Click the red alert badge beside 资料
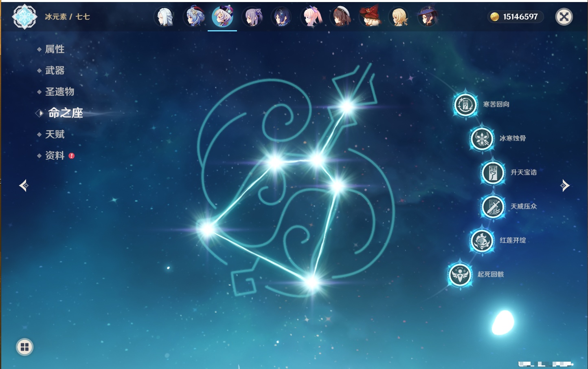588x369 pixels. (72, 156)
